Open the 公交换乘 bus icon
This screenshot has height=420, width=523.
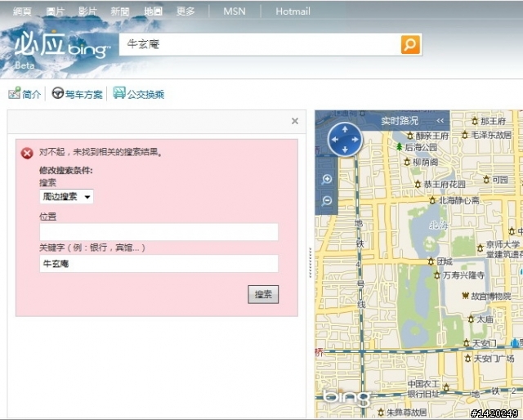pyautogui.click(x=119, y=92)
